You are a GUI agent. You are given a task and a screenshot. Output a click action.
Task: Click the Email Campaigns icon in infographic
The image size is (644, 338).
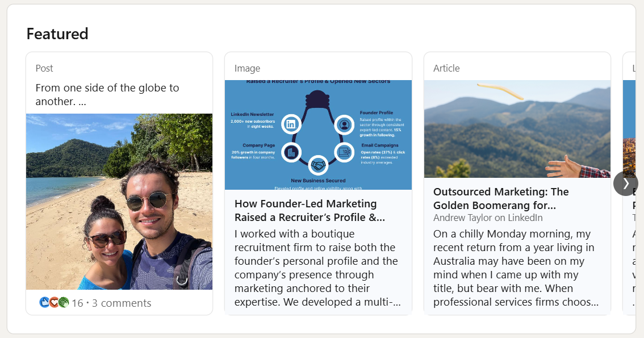344,152
